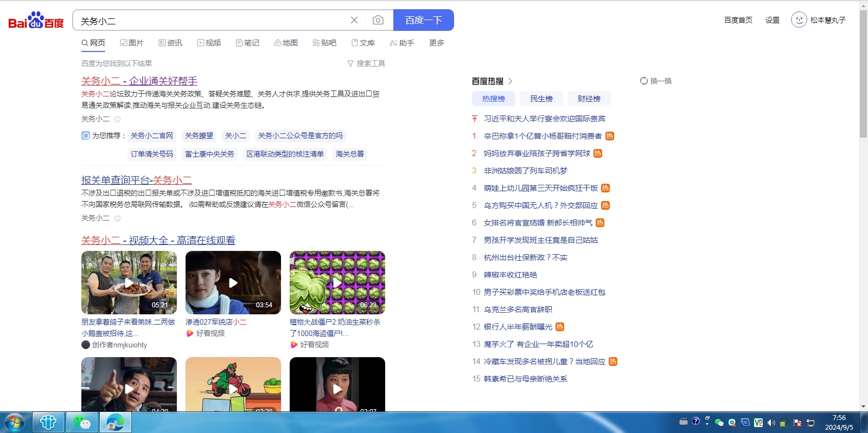The image size is (868, 433).
Task: Select the 民生榜 tab
Action: [541, 99]
